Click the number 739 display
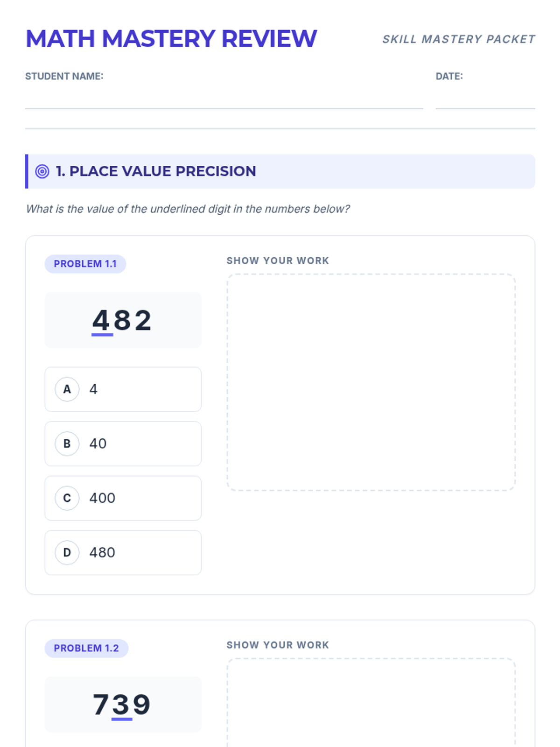Viewport: 560px width, 747px height. tap(123, 704)
